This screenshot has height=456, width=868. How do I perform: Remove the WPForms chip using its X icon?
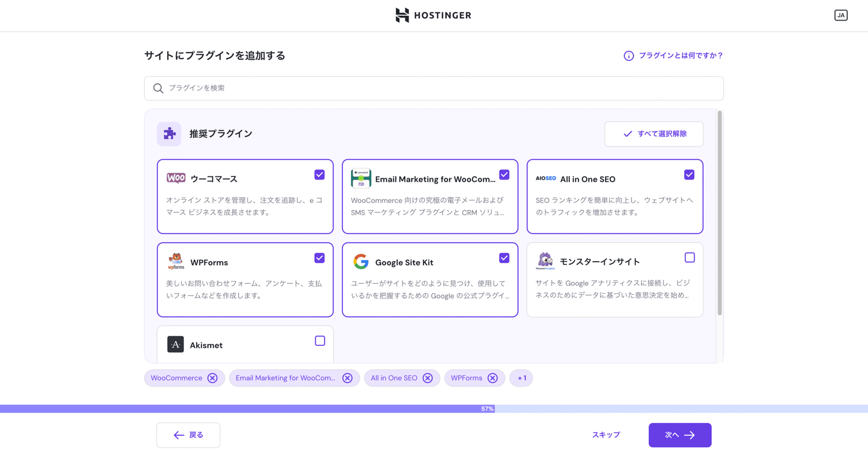[x=493, y=378]
